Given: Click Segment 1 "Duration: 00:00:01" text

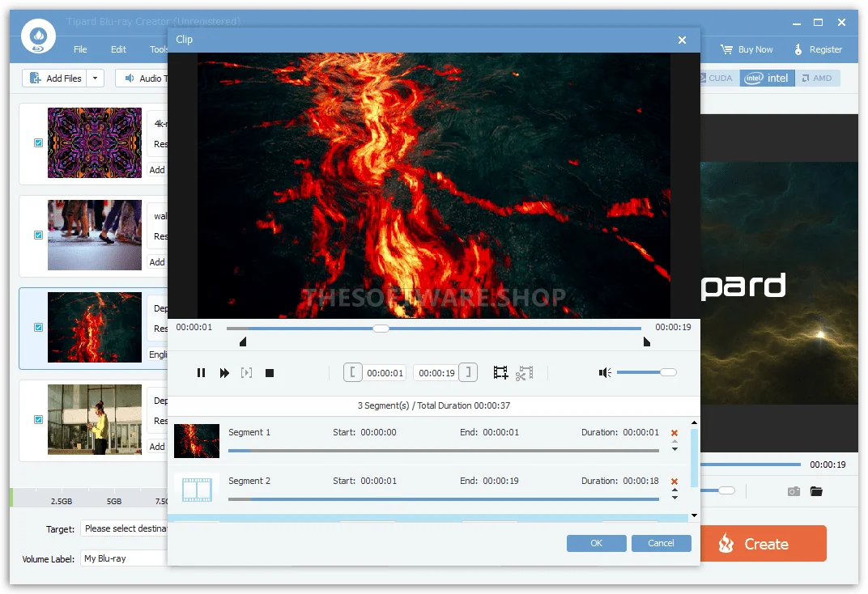Looking at the screenshot, I should (620, 432).
